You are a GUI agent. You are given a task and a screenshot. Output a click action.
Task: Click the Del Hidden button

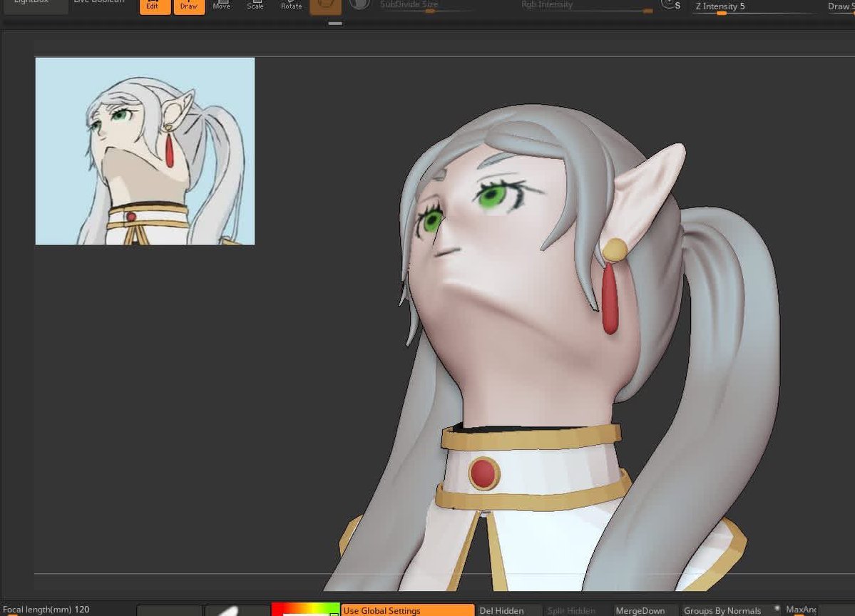[508, 610]
